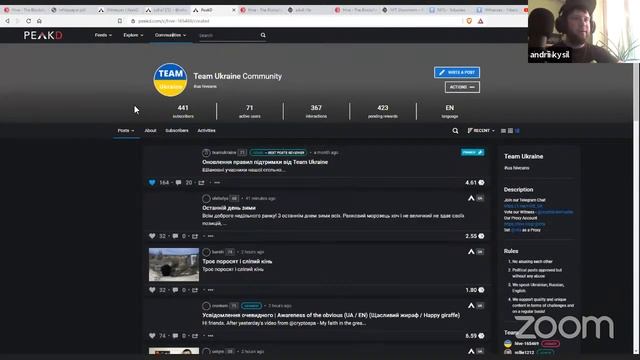Open more options on pinned post
640x360 pixels.
point(217,182)
